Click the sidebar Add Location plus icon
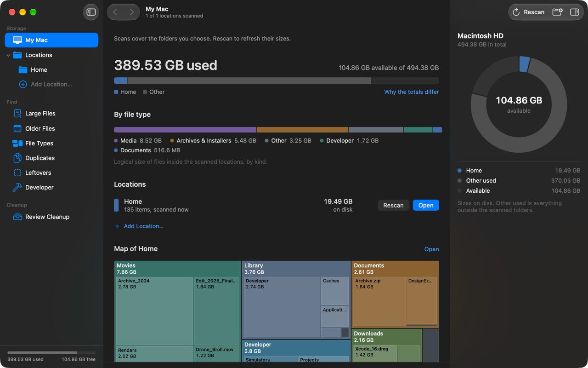Screen dimensions: 588x368 (23, 84)
